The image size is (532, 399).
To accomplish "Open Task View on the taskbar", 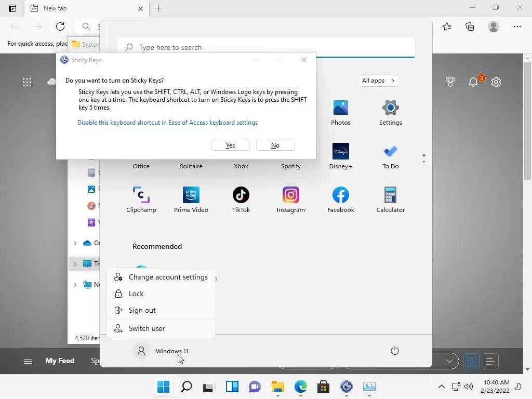I will click(209, 387).
